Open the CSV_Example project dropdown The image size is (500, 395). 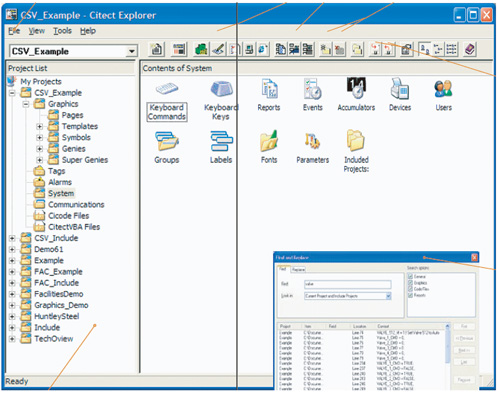click(132, 51)
